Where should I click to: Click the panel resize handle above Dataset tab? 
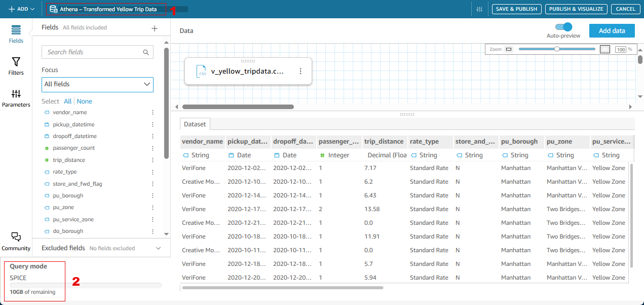pos(407,114)
